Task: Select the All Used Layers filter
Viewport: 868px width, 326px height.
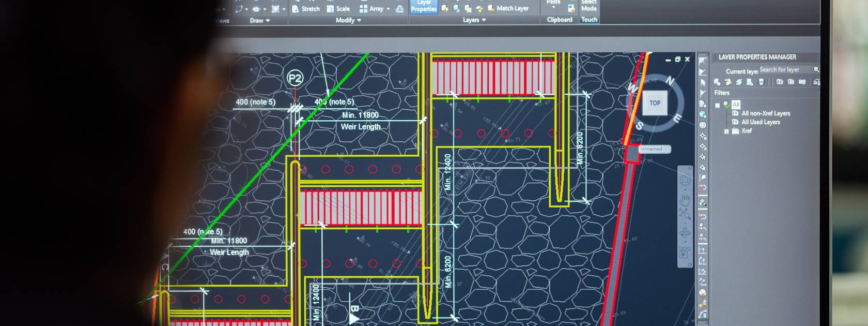Action: pos(761,122)
